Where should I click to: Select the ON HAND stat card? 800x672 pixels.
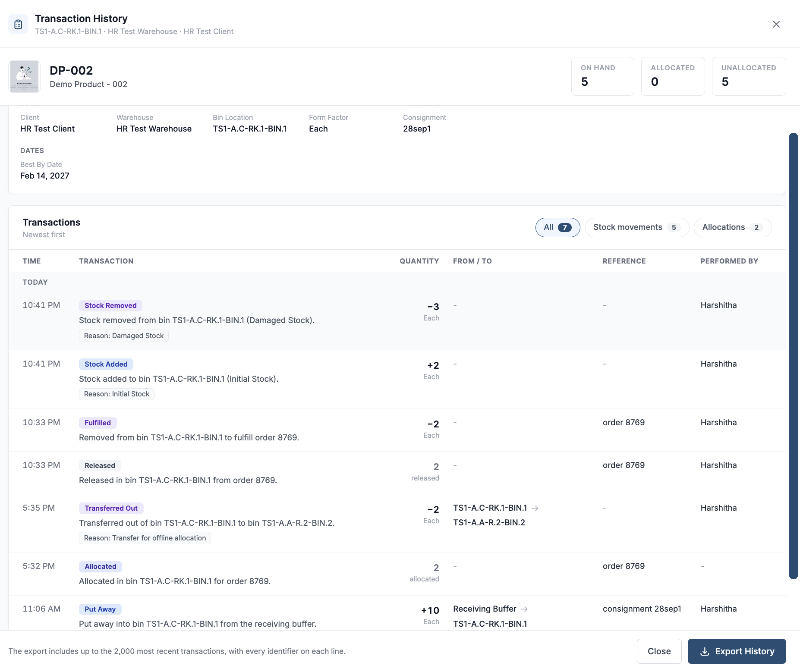603,76
